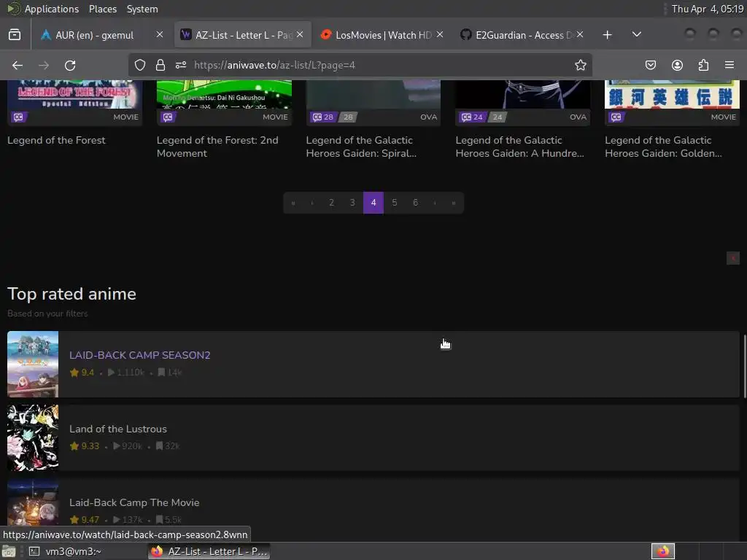
Task: Go to previous page single arrow
Action: tap(312, 203)
